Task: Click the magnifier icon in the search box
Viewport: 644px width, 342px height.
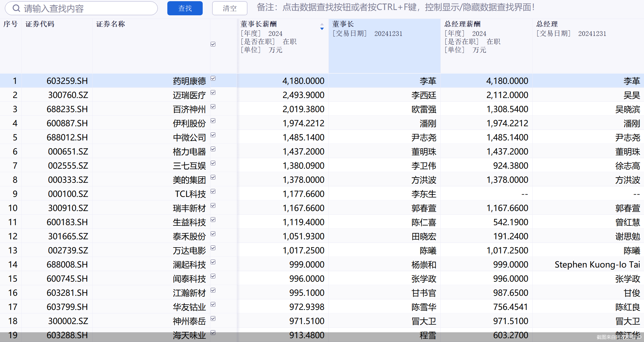Action: click(16, 8)
